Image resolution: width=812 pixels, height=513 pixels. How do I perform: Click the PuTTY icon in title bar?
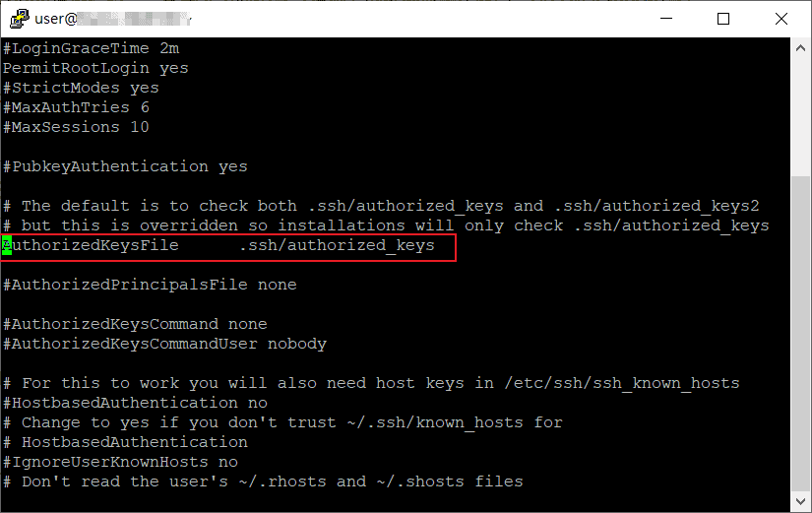pos(17,18)
